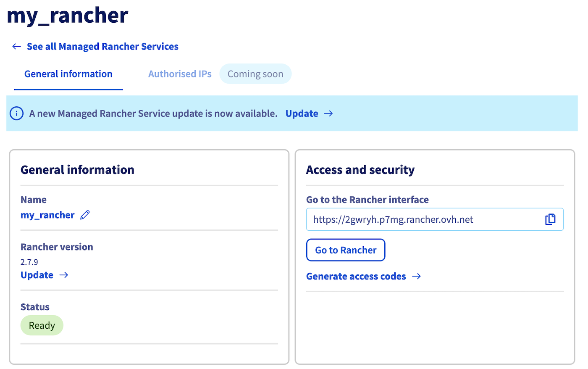Open the General information tab
The width and height of the screenshot is (588, 369).
[x=68, y=74]
